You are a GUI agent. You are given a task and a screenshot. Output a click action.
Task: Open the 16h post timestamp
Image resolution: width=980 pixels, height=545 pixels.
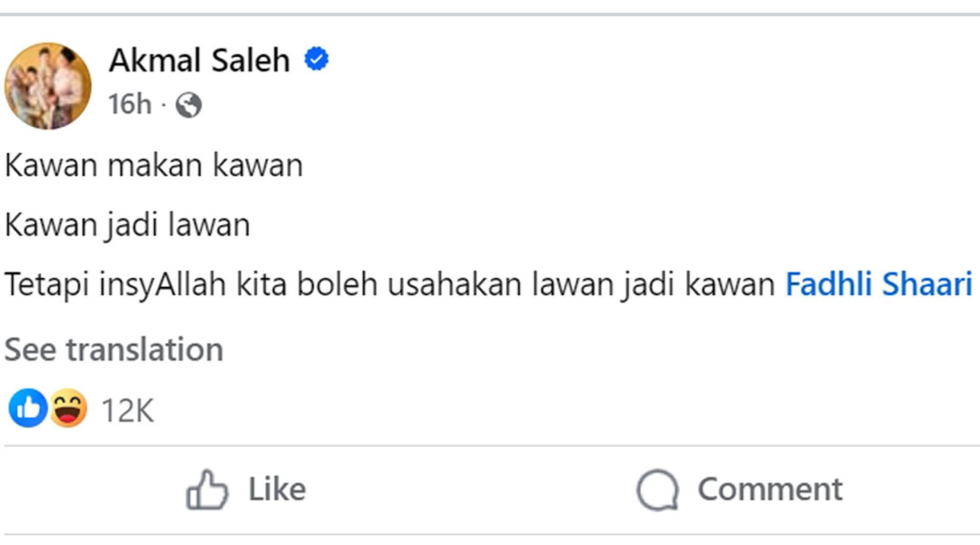130,104
